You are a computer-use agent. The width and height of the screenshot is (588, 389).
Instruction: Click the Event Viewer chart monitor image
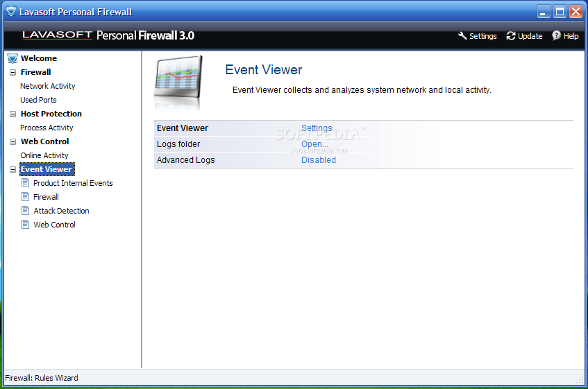pos(178,82)
